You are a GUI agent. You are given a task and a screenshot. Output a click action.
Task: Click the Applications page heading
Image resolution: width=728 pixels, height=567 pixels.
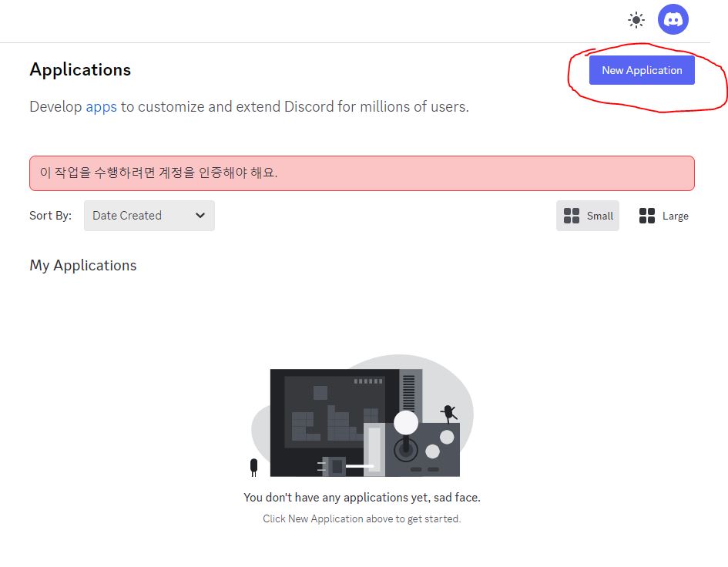(x=80, y=69)
